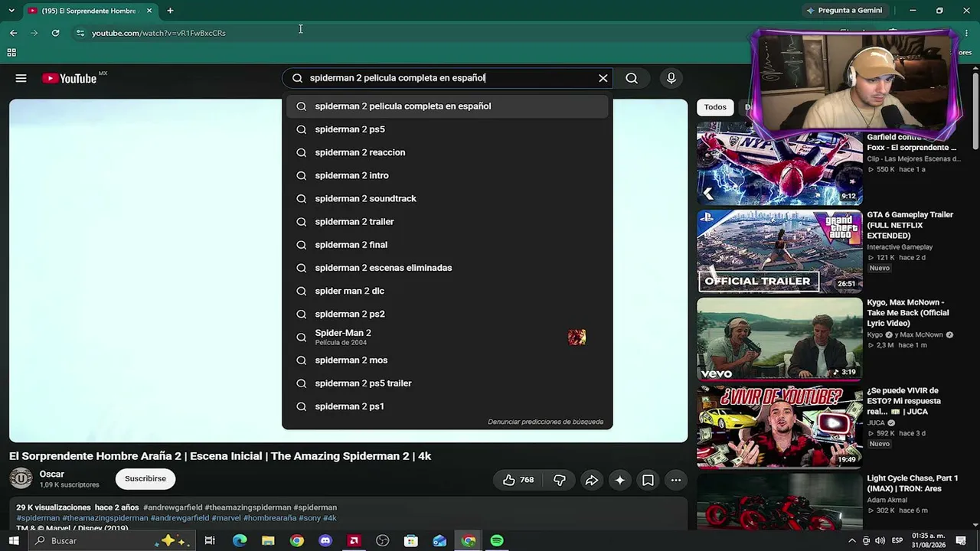Share the video via arrow icon
The width and height of the screenshot is (980, 551).
pos(591,480)
